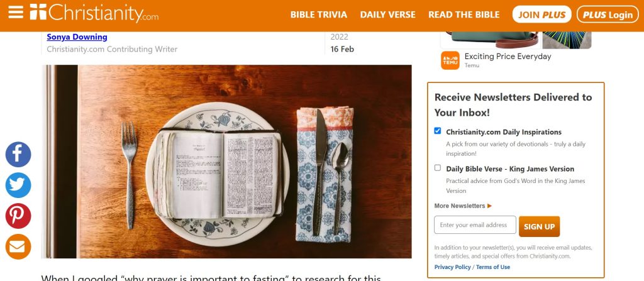Open the Terms of Use link
644x281 pixels.
coord(493,267)
